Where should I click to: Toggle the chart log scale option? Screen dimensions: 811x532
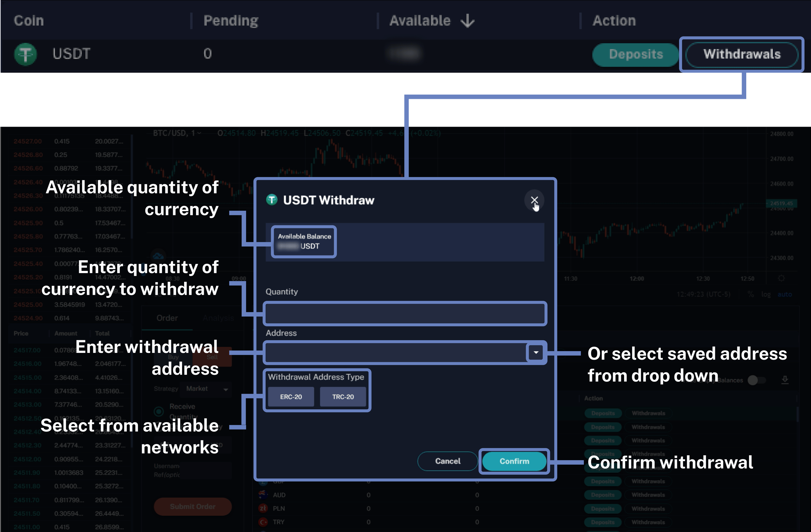(766, 294)
